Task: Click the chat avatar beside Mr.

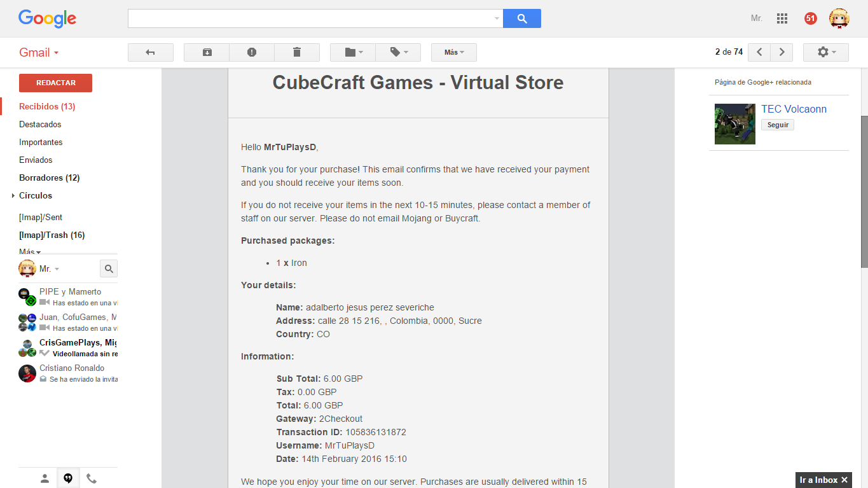Action: [x=27, y=268]
